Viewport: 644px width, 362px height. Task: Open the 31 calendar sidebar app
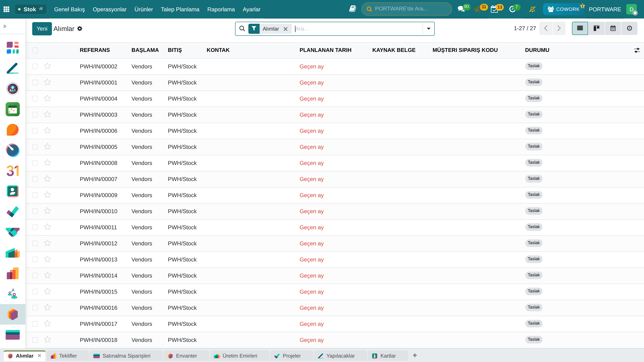pyautogui.click(x=12, y=171)
